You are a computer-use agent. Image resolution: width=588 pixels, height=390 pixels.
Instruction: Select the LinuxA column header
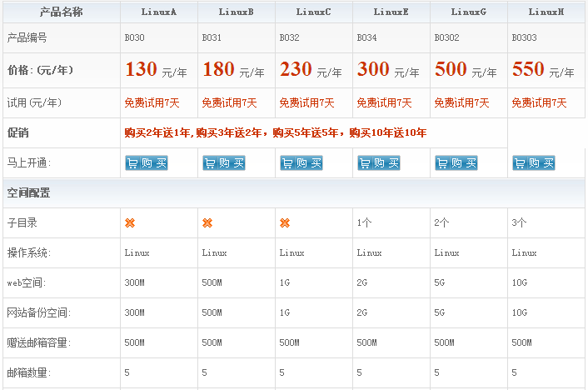tap(159, 12)
